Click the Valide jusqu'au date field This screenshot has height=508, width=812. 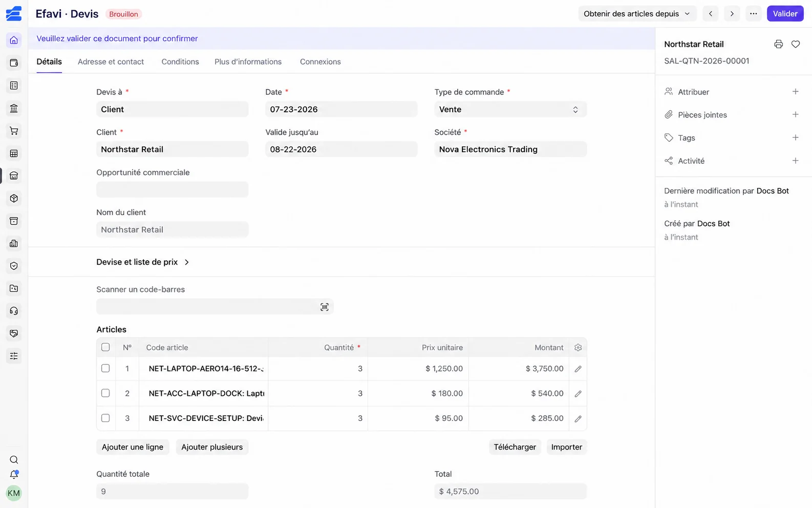tap(341, 149)
